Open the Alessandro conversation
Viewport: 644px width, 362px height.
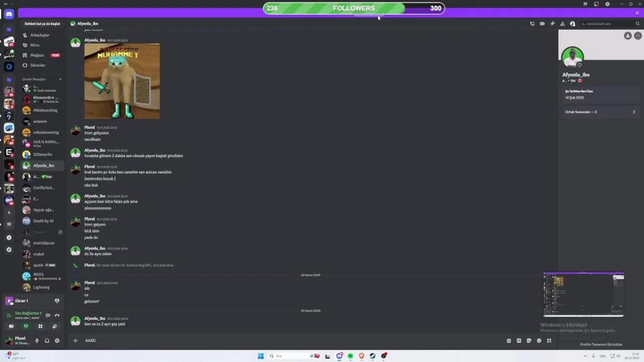point(43,99)
